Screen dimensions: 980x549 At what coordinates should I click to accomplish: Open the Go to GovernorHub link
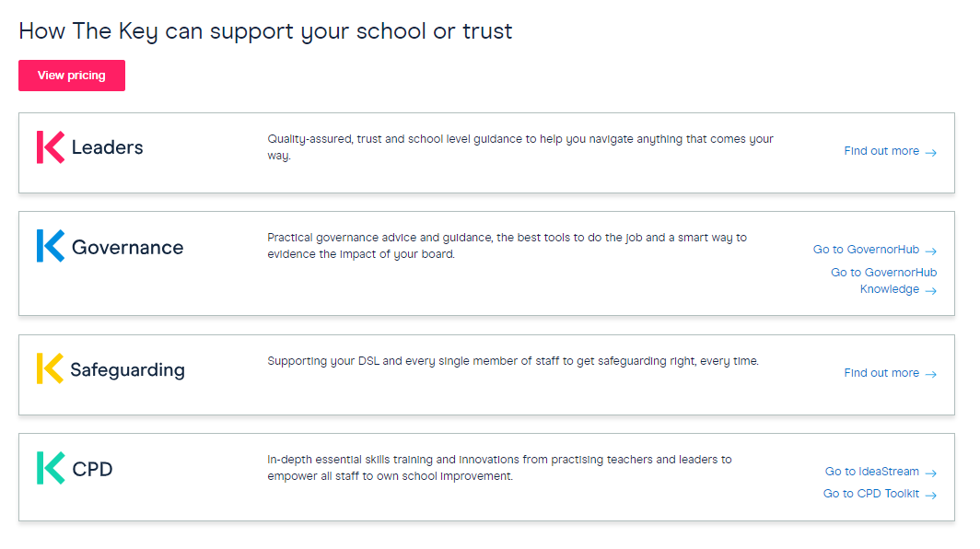874,251
